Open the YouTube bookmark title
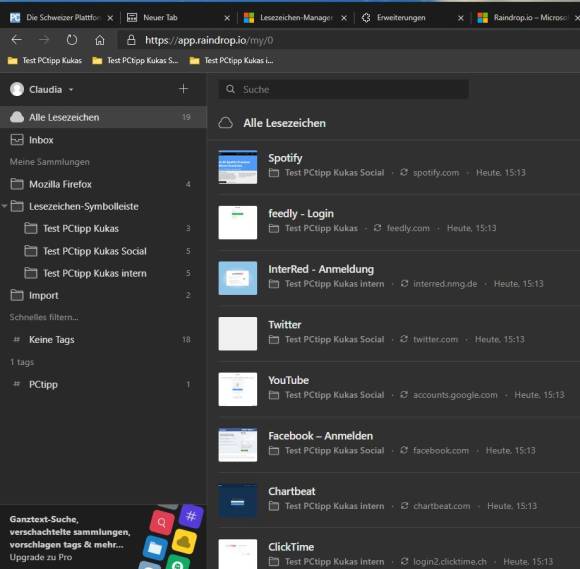The image size is (580, 569). 289,380
